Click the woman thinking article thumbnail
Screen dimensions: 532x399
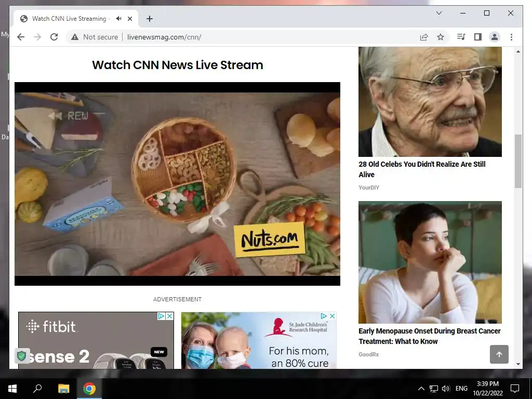click(x=430, y=262)
